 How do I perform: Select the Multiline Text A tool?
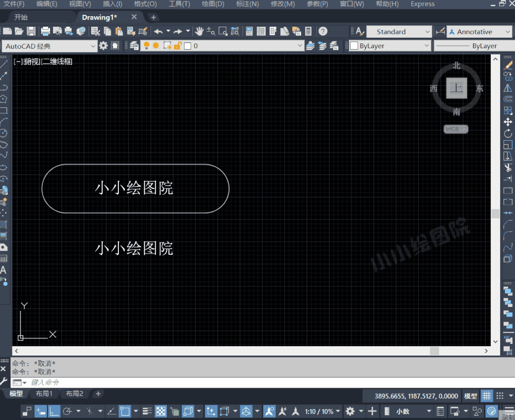pos(3,270)
